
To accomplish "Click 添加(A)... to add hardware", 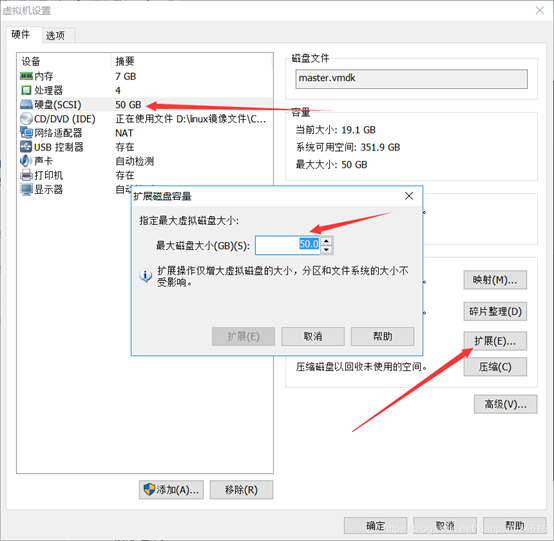I will pos(171,489).
